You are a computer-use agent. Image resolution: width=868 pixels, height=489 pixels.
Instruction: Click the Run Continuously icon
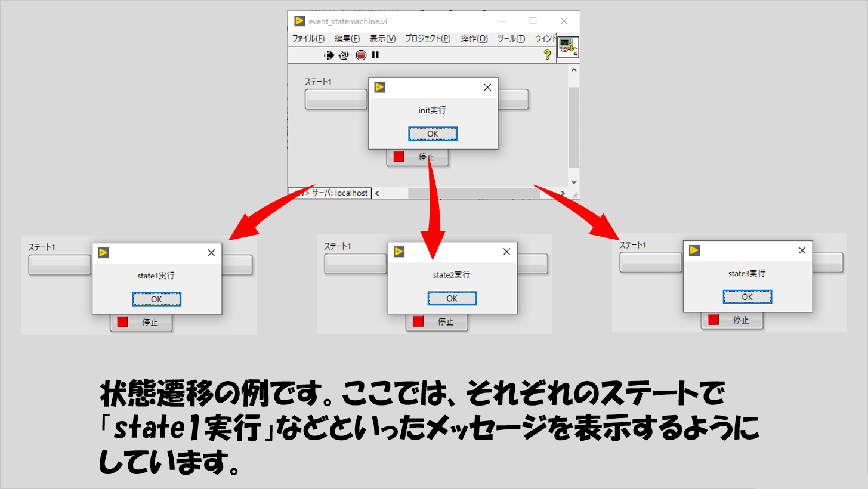click(344, 55)
